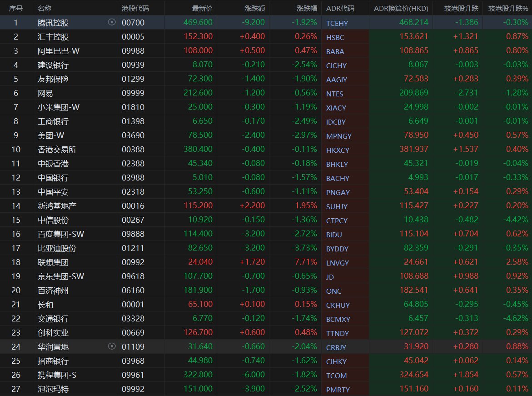Open the HSBC ADR code link
Viewport: 532px width, 396px height.
click(335, 37)
